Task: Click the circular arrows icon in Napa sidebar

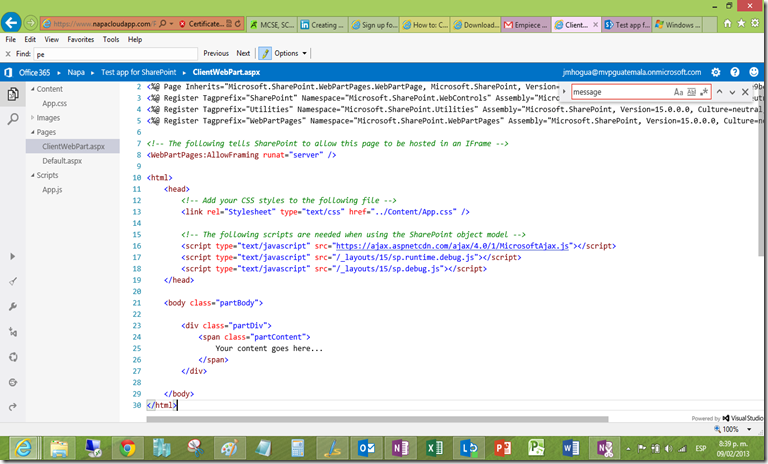Action: (x=13, y=357)
